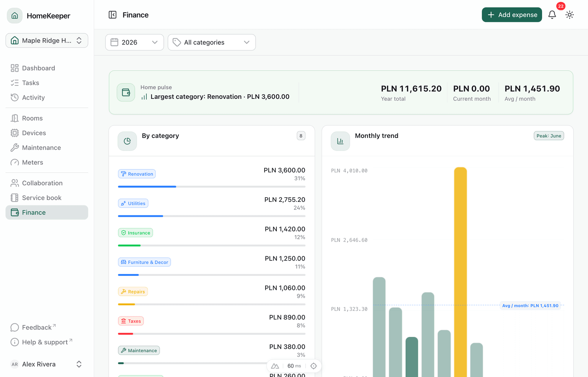Click the Avg / month chart label
The height and width of the screenshot is (377, 588).
pyautogui.click(x=530, y=306)
